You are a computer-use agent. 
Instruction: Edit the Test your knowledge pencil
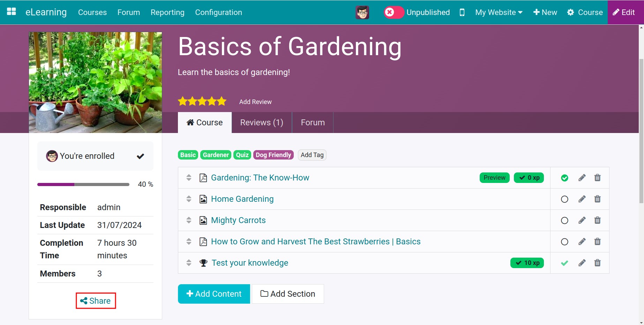tap(582, 263)
